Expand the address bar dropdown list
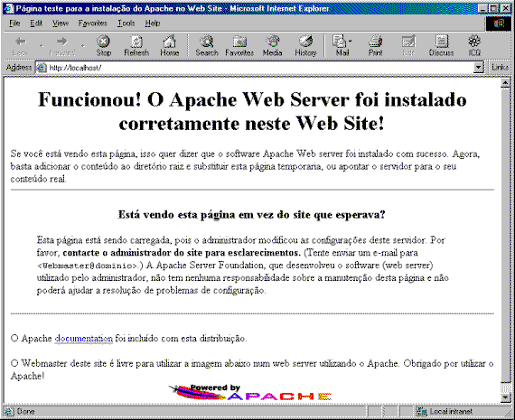Image resolution: width=515 pixels, height=420 pixels. coord(478,68)
